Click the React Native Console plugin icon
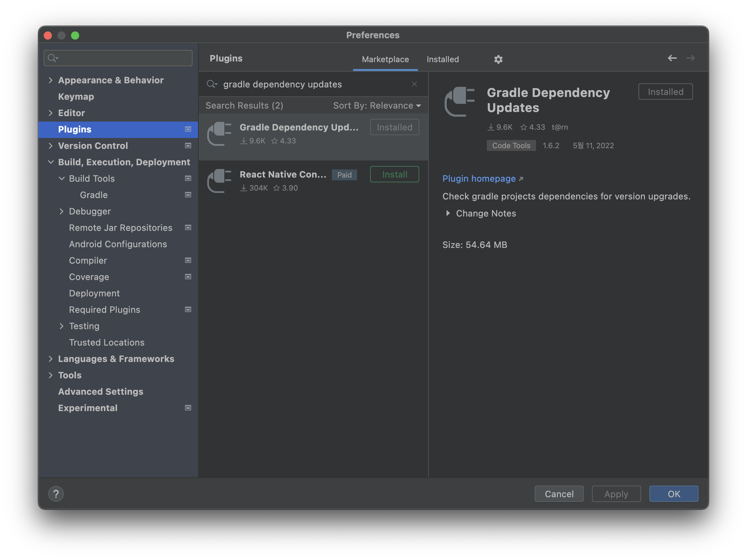The width and height of the screenshot is (747, 560). [x=220, y=181]
